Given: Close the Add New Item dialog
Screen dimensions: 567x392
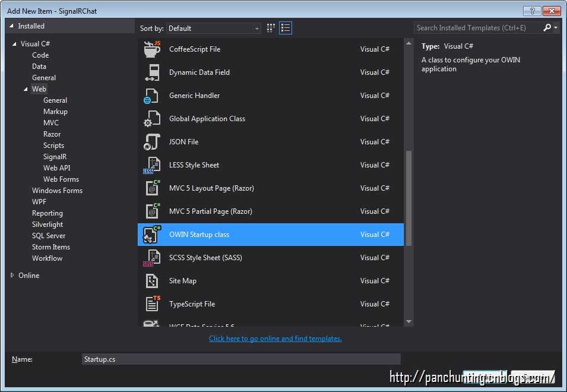Looking at the screenshot, I should coord(552,11).
